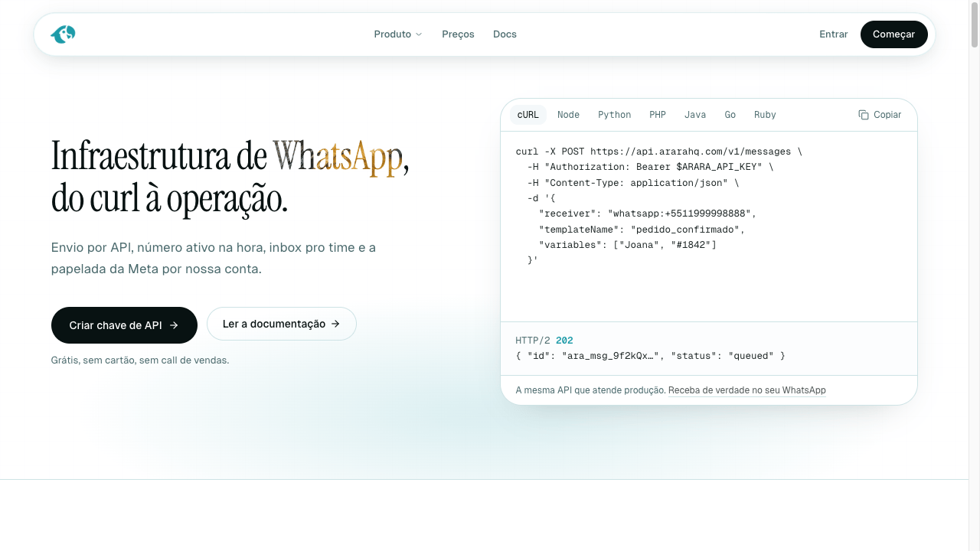Click the Arara bird logo

[x=63, y=34]
